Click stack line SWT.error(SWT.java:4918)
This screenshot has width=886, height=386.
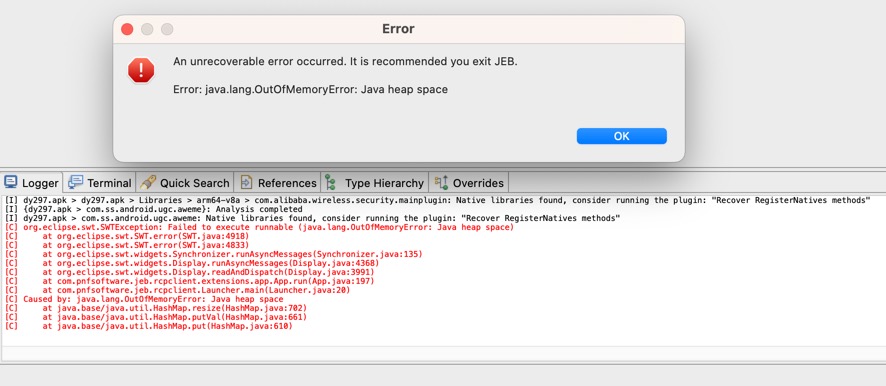pos(126,236)
